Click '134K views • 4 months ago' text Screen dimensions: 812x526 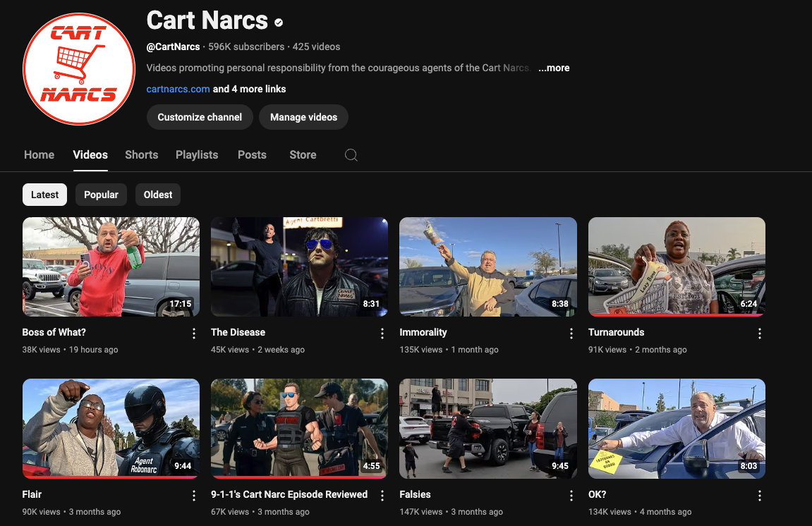point(640,511)
